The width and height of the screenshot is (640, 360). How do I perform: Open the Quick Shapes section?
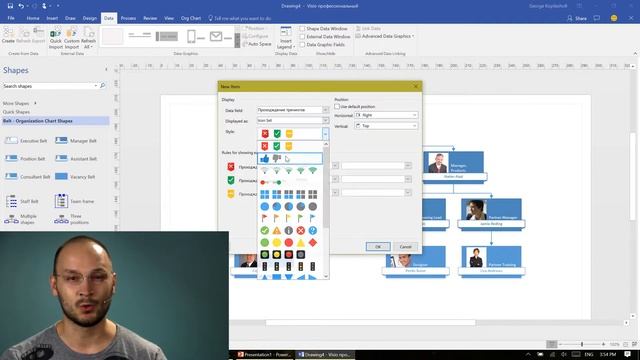pyautogui.click(x=16, y=112)
